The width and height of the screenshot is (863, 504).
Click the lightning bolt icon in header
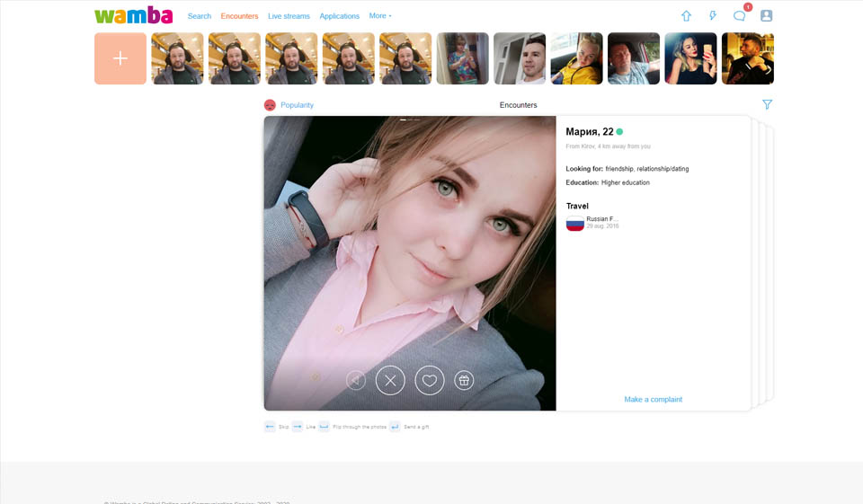tap(713, 16)
